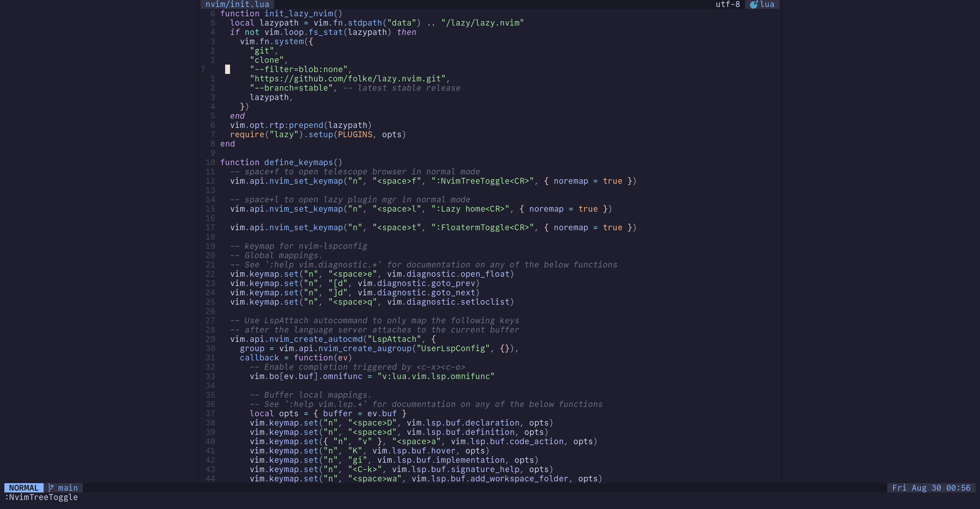Select the nvim/init.lua file tab

(x=237, y=4)
